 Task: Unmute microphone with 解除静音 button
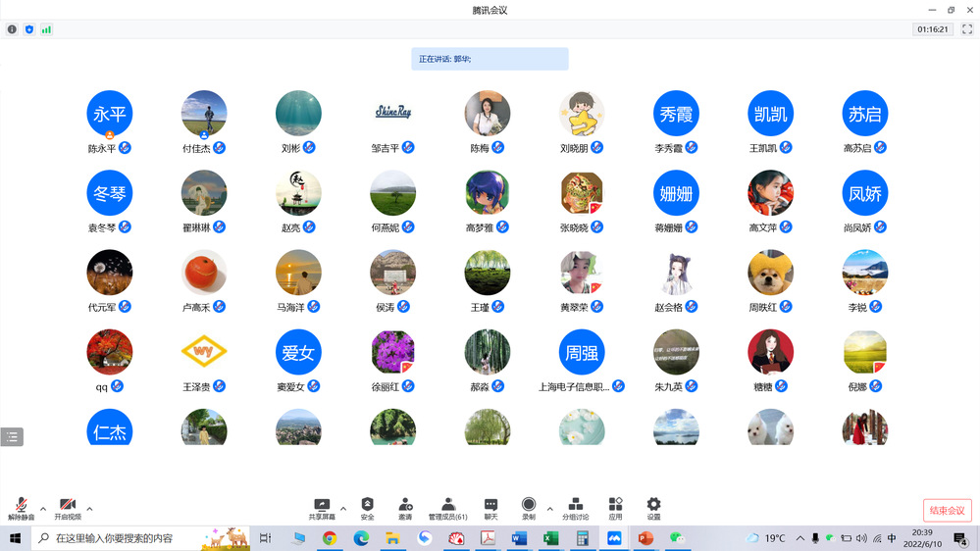pos(22,507)
